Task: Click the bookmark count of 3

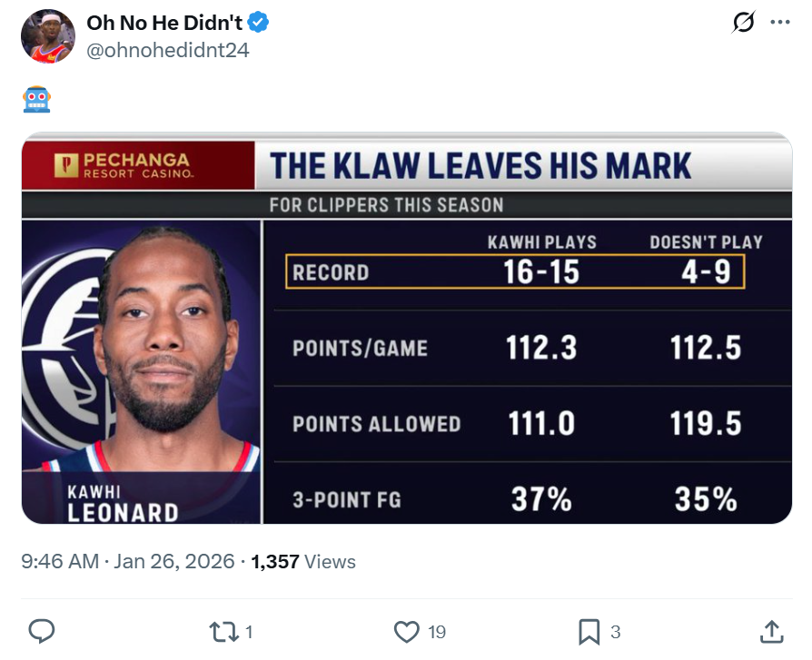Action: tap(615, 632)
